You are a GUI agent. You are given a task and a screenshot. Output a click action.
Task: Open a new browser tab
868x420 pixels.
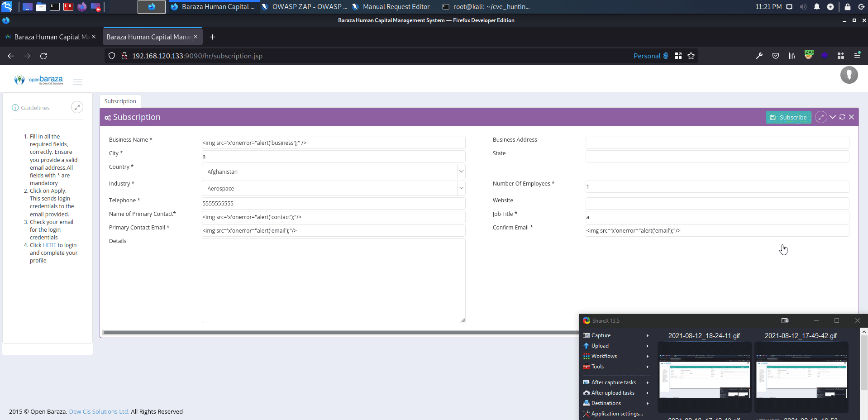[212, 37]
